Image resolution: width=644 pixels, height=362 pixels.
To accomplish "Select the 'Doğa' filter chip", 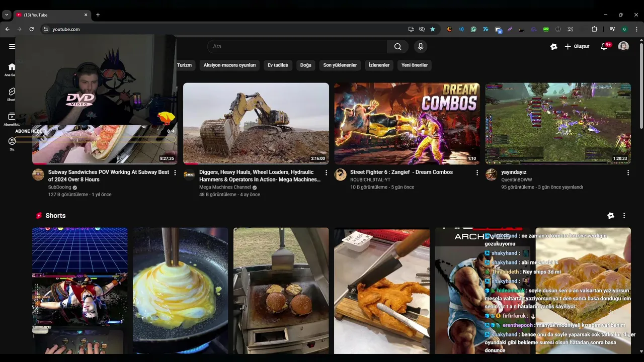I will (x=306, y=65).
